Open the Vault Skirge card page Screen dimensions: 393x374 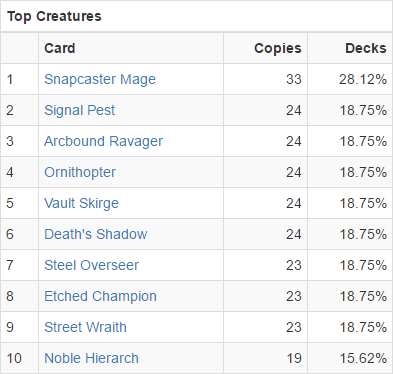point(81,203)
